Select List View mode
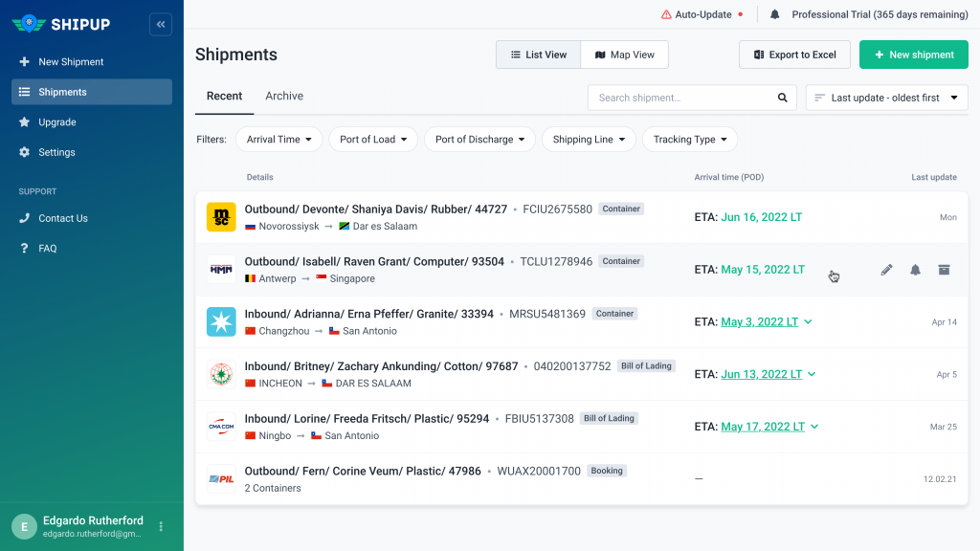This screenshot has width=980, height=551. tap(539, 55)
